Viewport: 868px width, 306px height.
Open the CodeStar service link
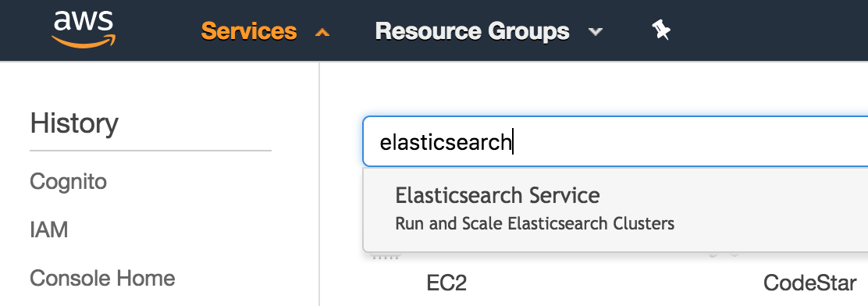810,283
